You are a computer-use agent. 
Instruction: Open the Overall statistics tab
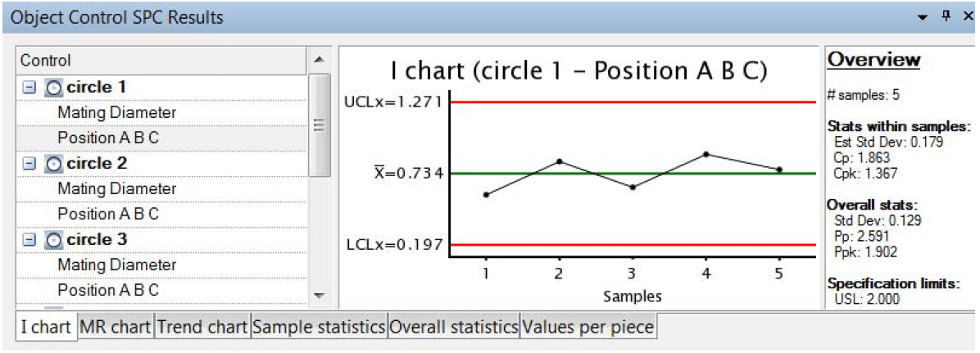pos(454,327)
